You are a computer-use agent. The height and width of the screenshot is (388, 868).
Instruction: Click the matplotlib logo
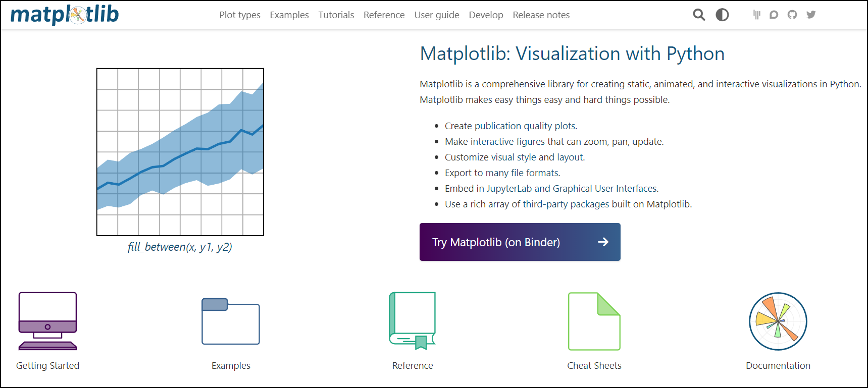pyautogui.click(x=65, y=15)
